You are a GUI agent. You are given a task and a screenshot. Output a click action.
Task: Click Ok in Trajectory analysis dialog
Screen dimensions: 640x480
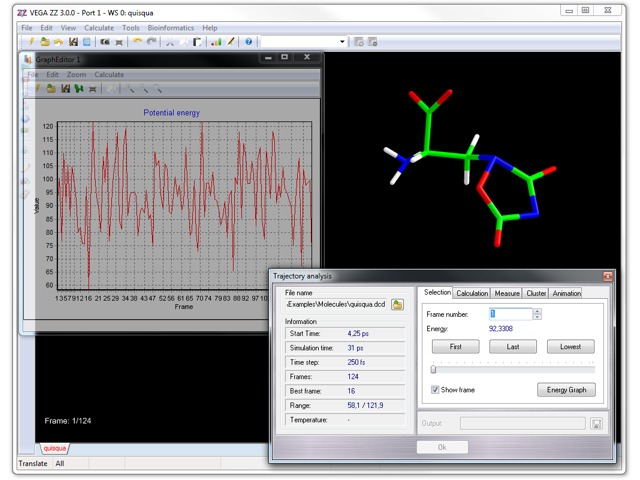click(x=442, y=447)
